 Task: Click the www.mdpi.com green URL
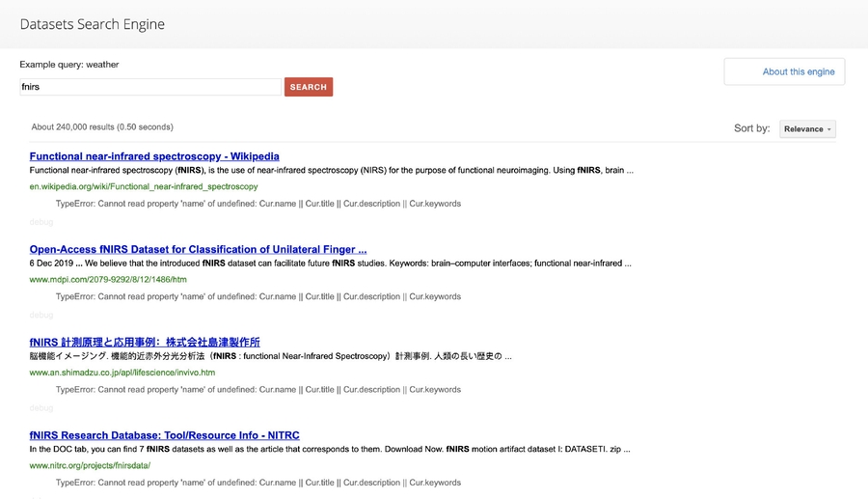point(108,280)
